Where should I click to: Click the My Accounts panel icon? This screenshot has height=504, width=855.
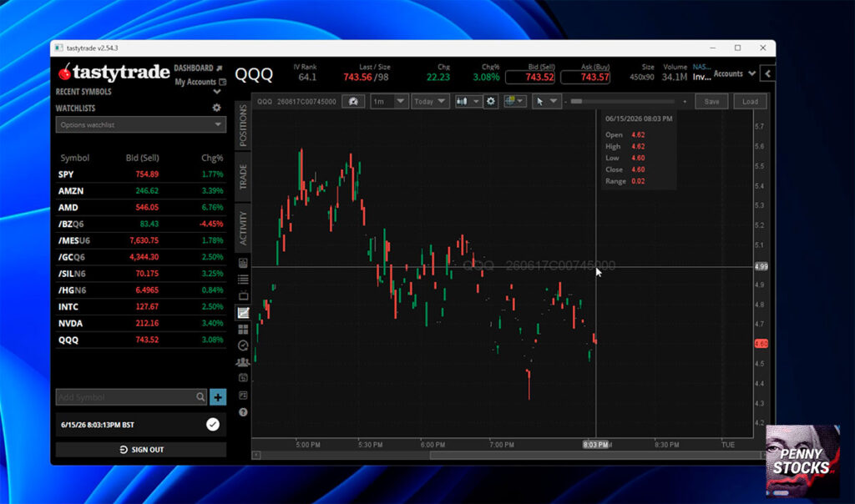click(222, 83)
